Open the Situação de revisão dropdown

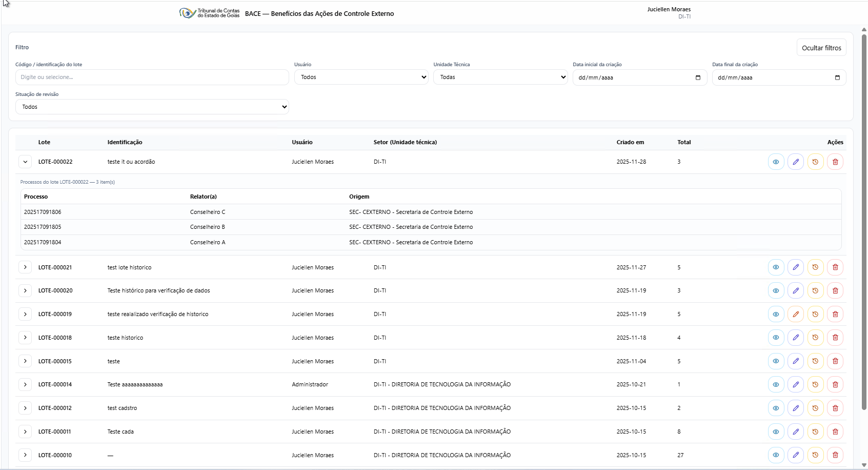pyautogui.click(x=152, y=107)
